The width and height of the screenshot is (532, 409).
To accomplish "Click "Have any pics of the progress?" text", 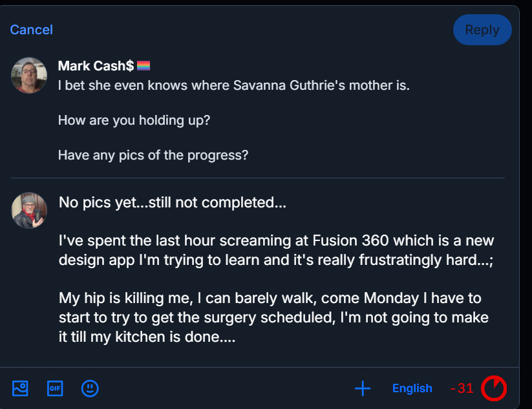I will (153, 155).
